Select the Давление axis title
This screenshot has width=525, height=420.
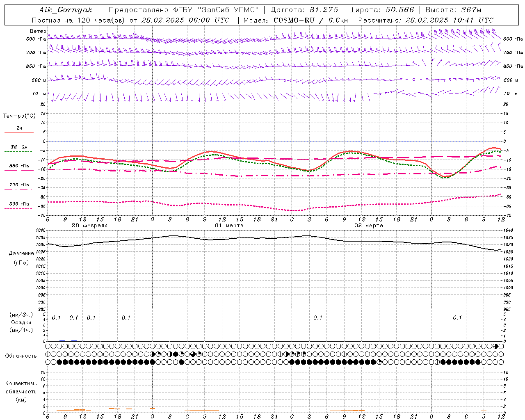[x=21, y=253]
